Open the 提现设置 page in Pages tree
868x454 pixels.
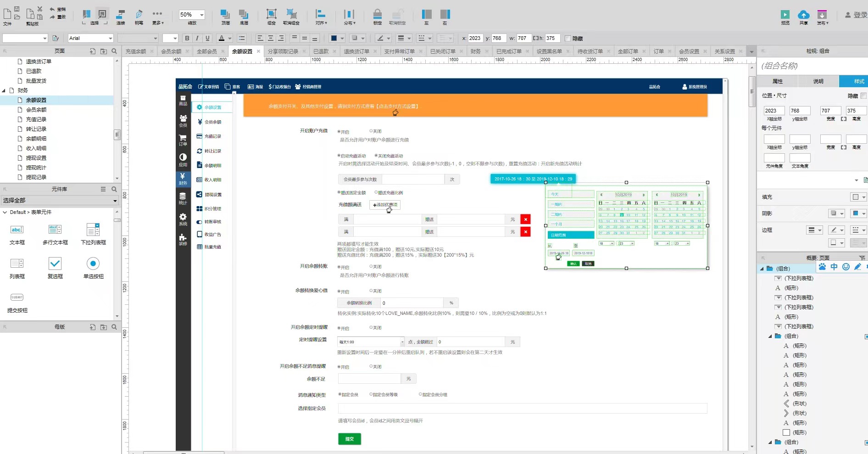click(36, 158)
